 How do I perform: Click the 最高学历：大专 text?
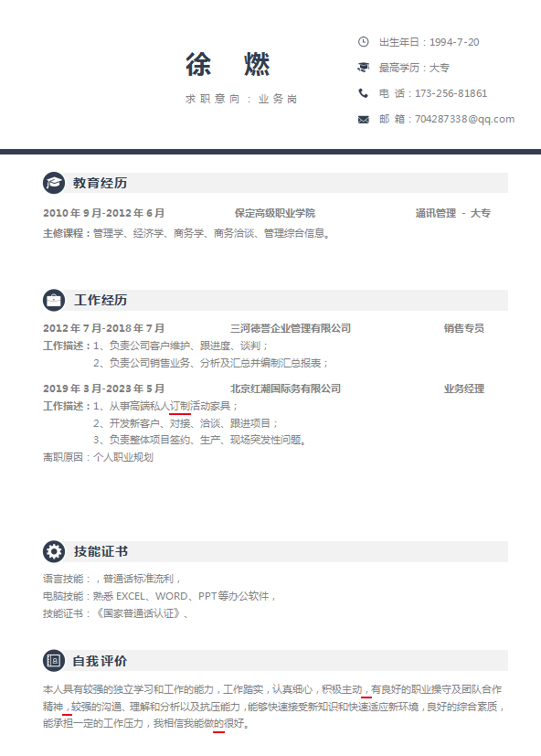414,68
